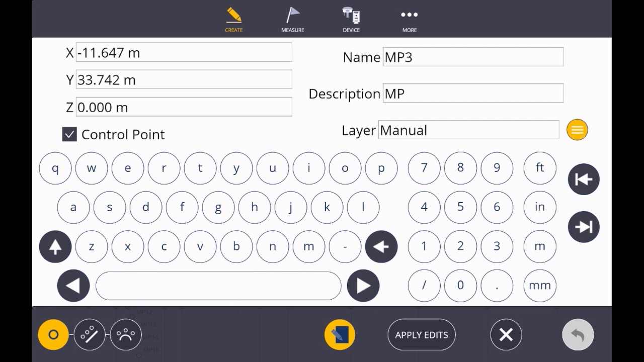
Task: Tap the 3 key on numeric keypad
Action: click(x=497, y=246)
